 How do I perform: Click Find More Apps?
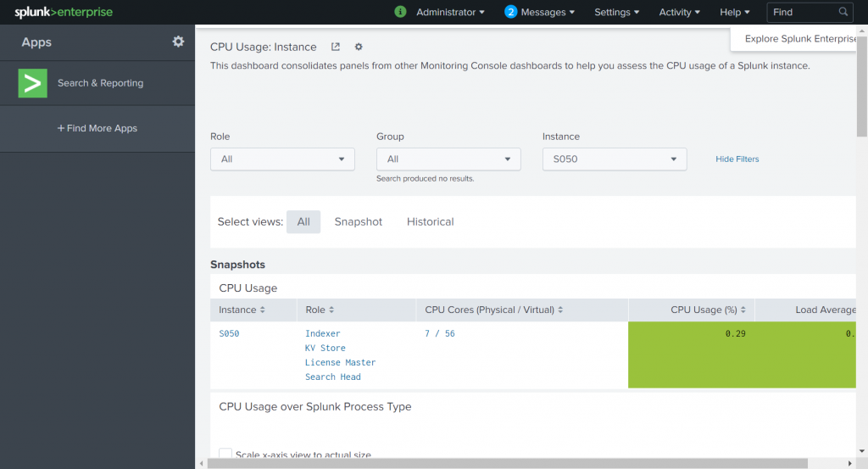click(97, 128)
